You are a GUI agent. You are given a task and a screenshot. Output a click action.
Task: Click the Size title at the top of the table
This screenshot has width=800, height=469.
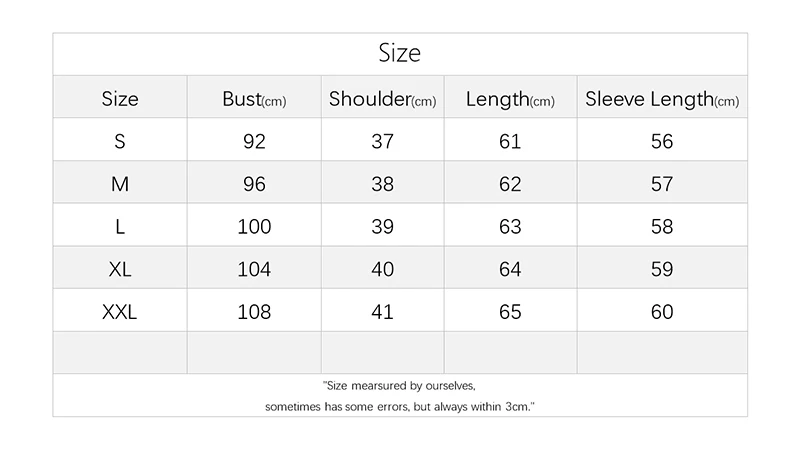tap(399, 53)
